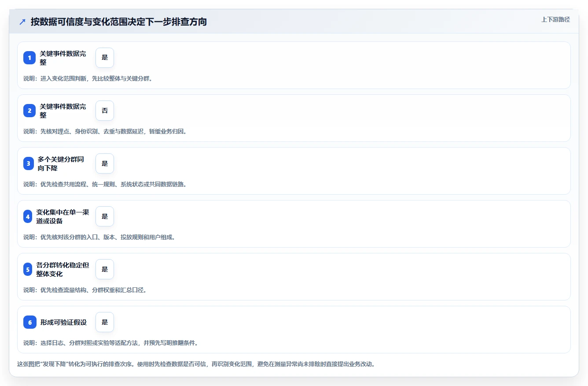
Task: Select the step 4 number badge
Action: (28, 216)
